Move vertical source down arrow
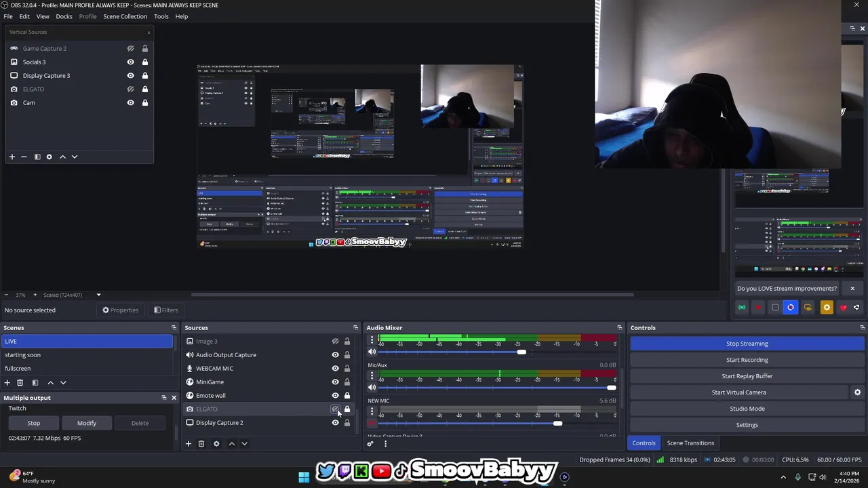 [75, 157]
